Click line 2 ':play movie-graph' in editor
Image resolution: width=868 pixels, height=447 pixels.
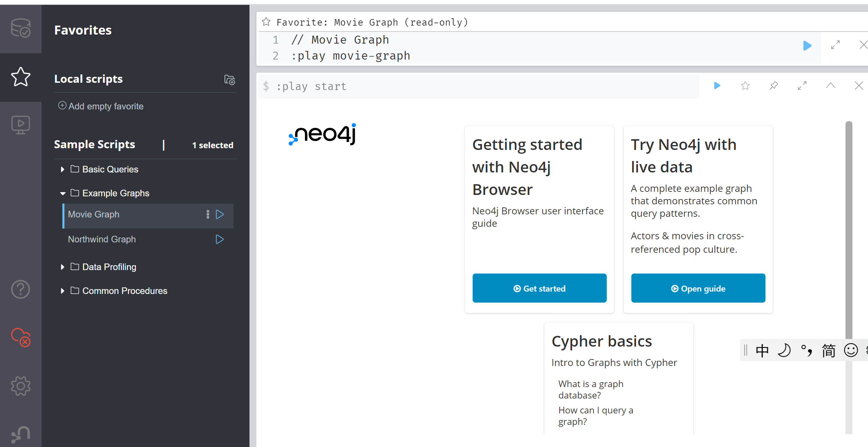pyautogui.click(x=350, y=55)
